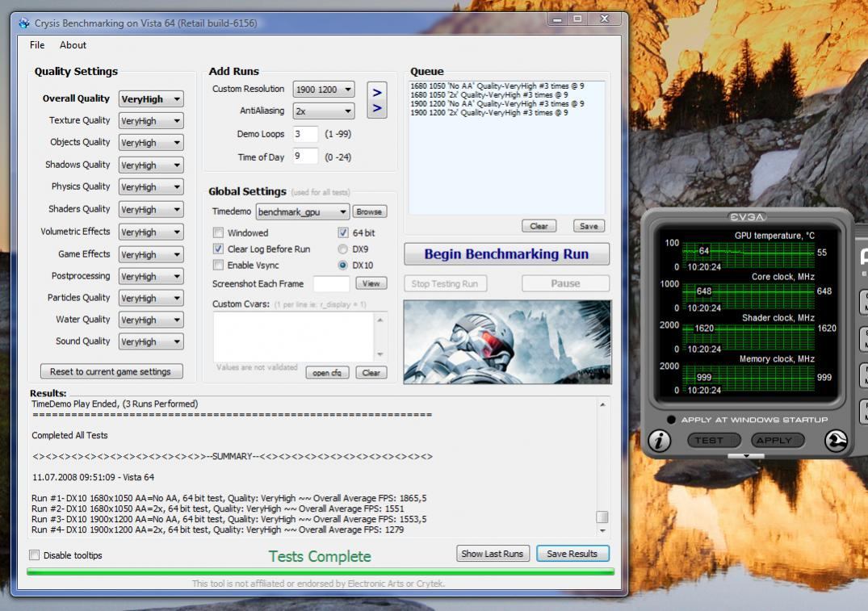Screen dimensions: 868x611
Task: Open Water Quality dropdown
Action: pyautogui.click(x=151, y=320)
